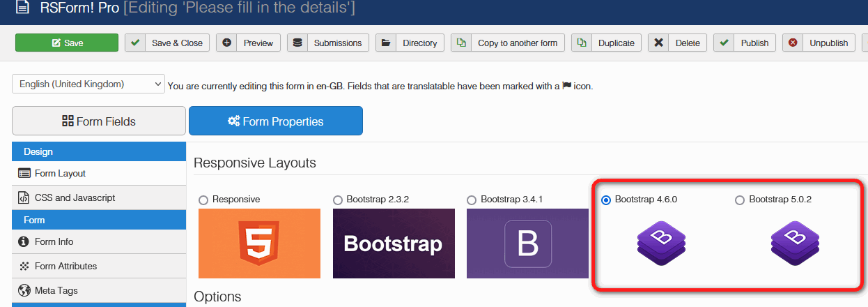Image resolution: width=868 pixels, height=307 pixels.
Task: Click the Save & Close checkmark icon
Action: click(135, 43)
